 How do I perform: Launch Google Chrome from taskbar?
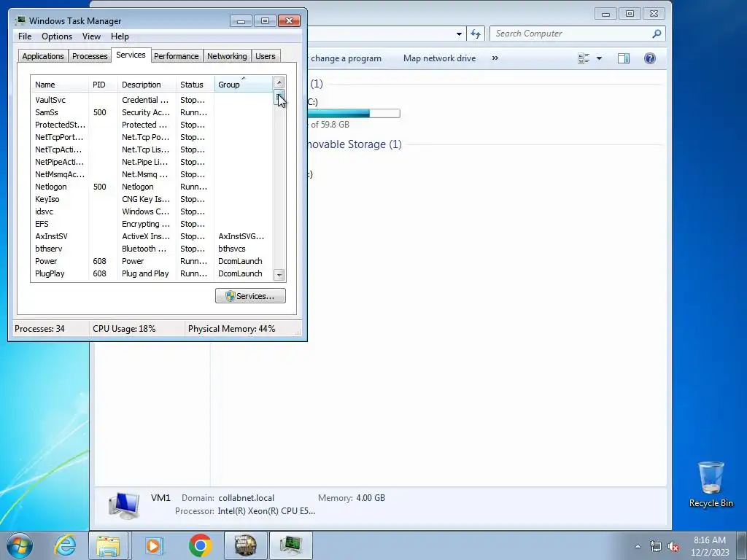click(x=200, y=545)
